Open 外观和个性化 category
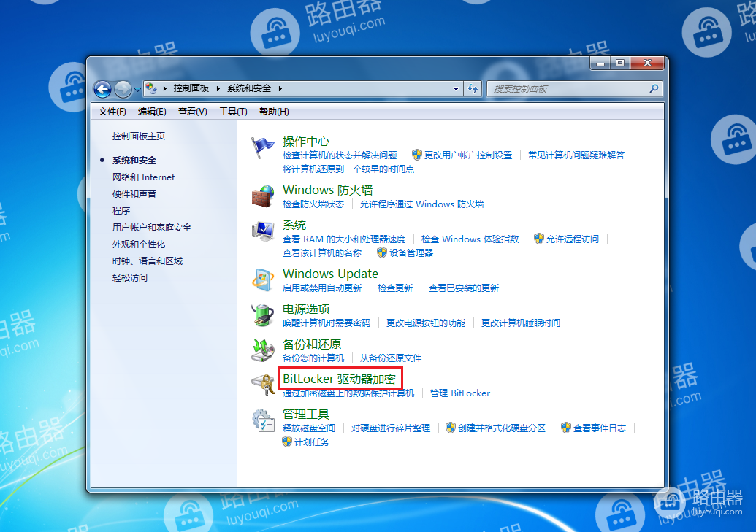This screenshot has width=756, height=532. click(x=138, y=244)
